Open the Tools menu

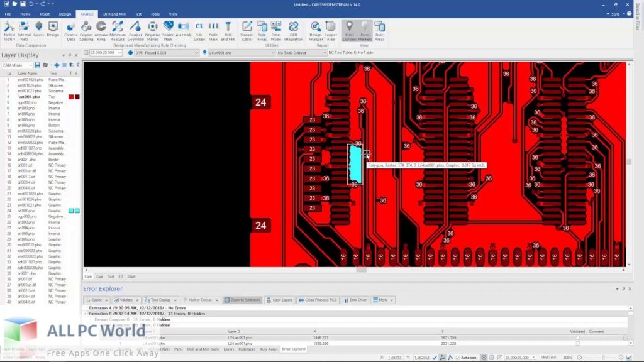[155, 14]
